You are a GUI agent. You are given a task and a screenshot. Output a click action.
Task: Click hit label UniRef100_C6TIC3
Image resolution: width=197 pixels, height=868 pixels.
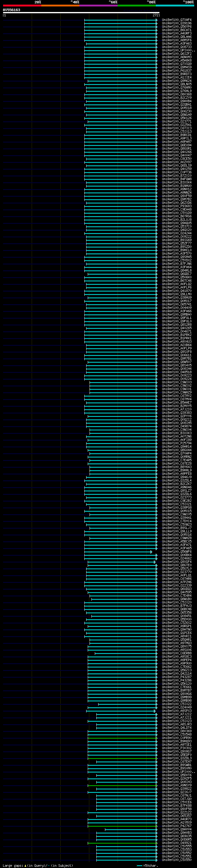177,128
